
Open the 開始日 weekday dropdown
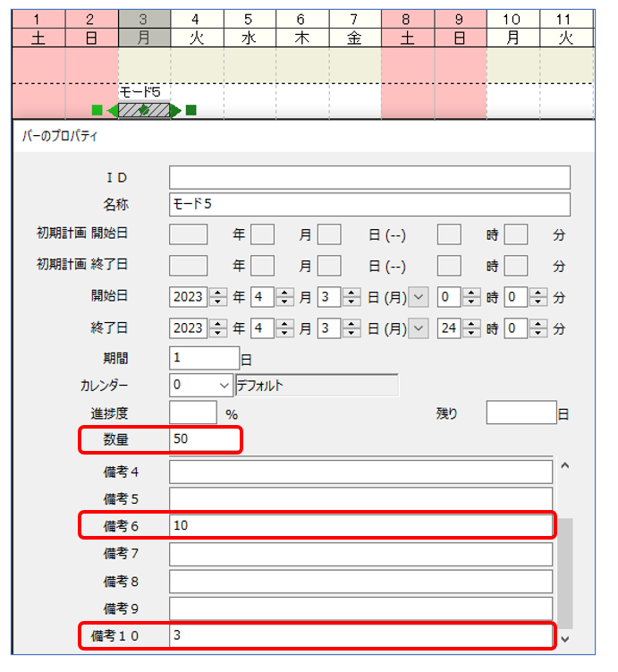click(418, 298)
